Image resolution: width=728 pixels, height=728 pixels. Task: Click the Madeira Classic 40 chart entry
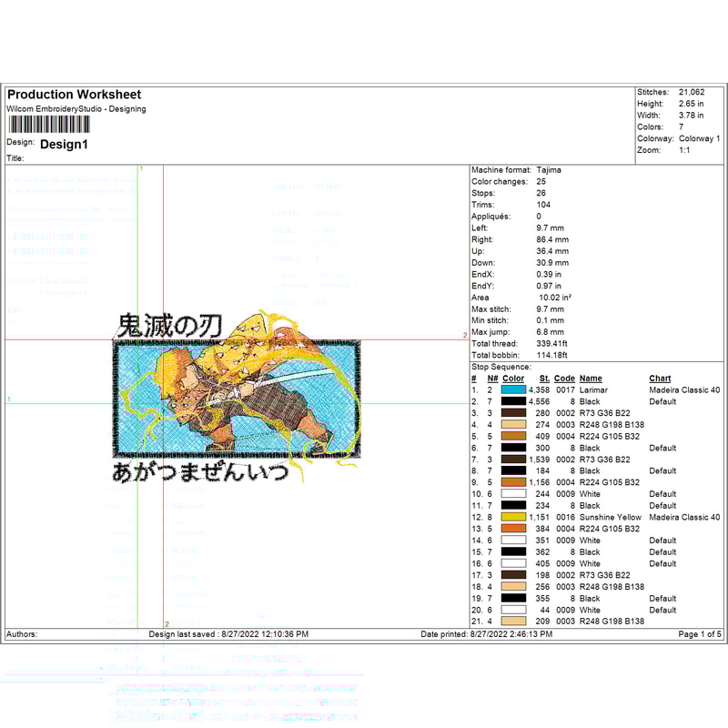(684, 390)
